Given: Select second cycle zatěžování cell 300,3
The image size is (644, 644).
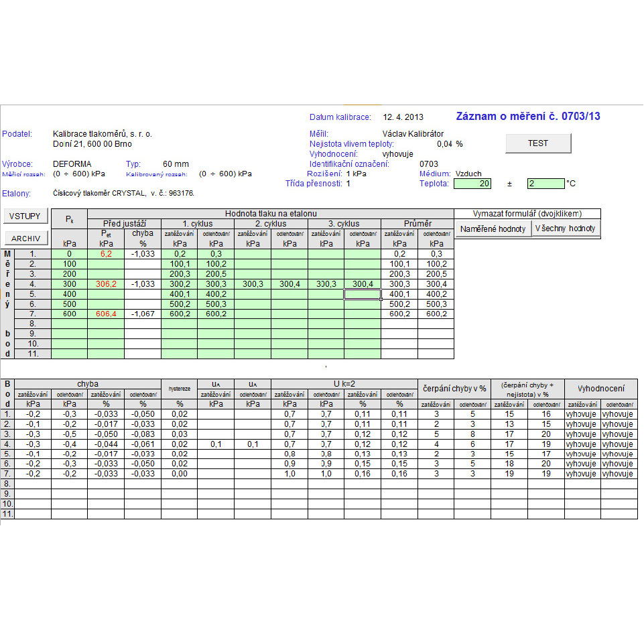Looking at the screenshot, I should point(253,284).
